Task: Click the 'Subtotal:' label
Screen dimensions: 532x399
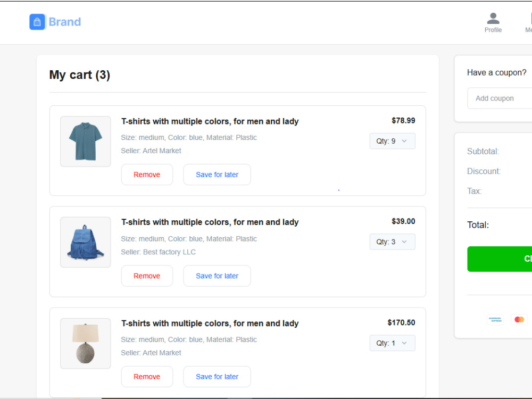Action: [483, 151]
